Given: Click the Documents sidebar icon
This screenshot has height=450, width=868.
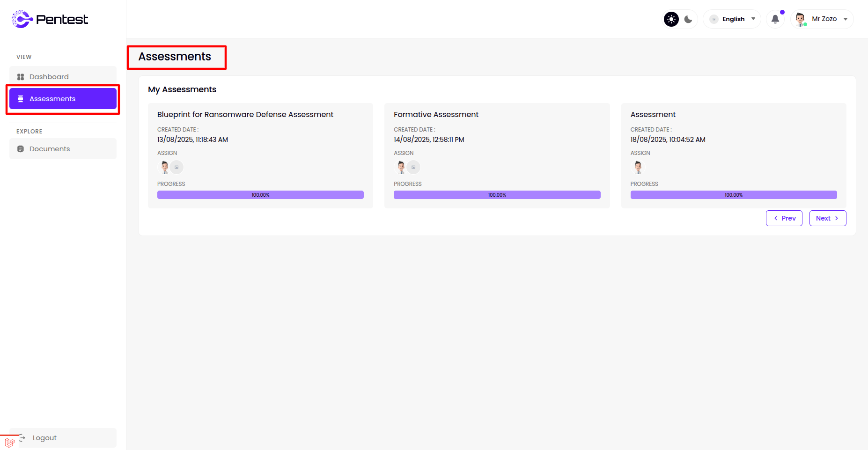Looking at the screenshot, I should 21,149.
